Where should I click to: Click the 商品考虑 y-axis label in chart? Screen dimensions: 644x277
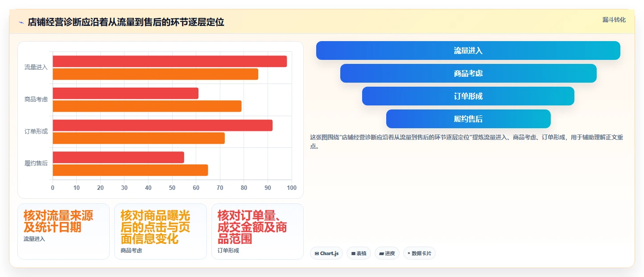pyautogui.click(x=36, y=100)
